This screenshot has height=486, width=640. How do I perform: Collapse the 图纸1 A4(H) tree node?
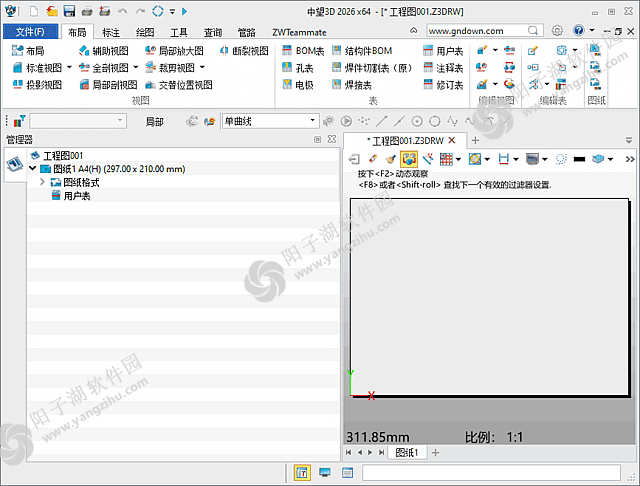pos(33,168)
